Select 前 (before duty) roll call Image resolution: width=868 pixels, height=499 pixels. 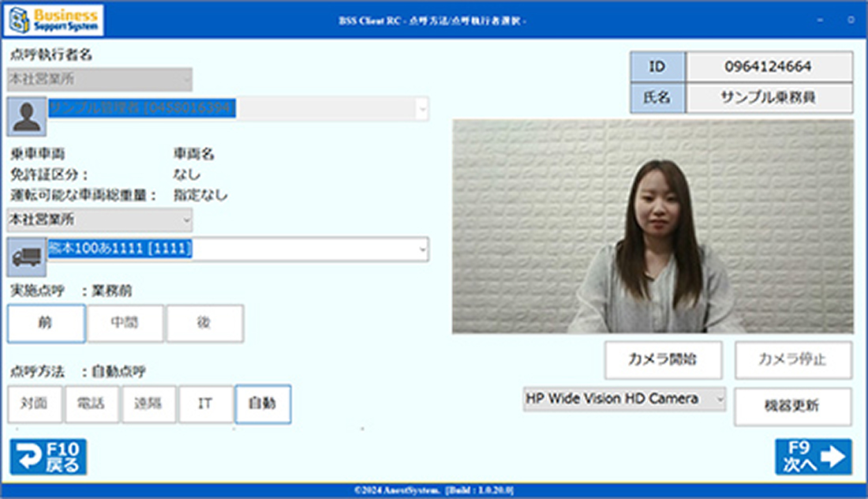pyautogui.click(x=47, y=323)
